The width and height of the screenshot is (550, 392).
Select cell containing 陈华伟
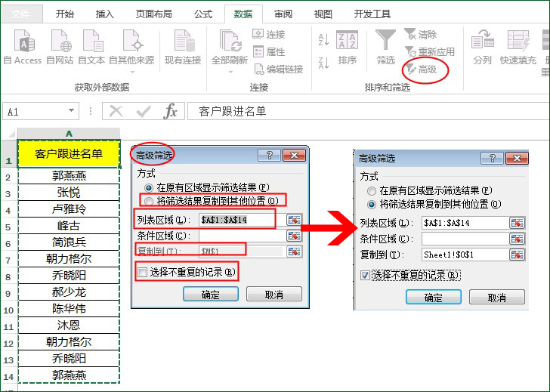(69, 309)
